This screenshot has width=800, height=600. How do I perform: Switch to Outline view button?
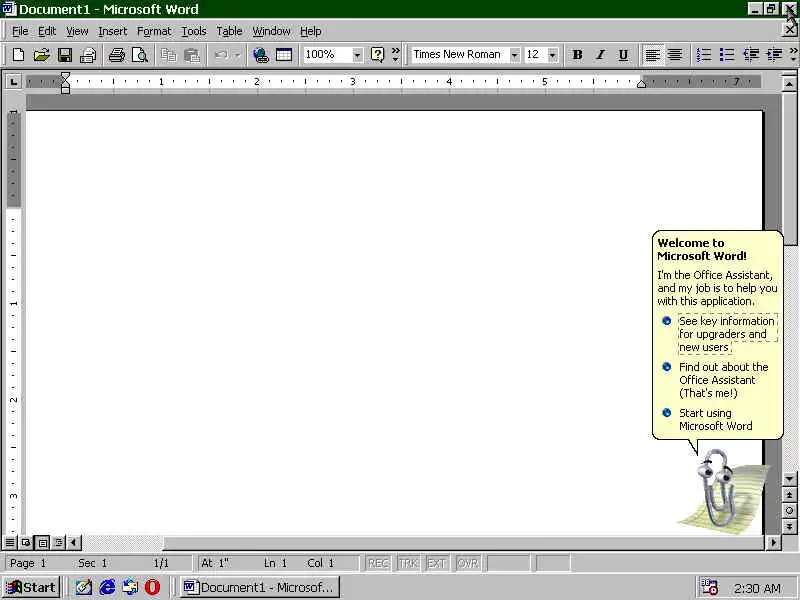[59, 542]
